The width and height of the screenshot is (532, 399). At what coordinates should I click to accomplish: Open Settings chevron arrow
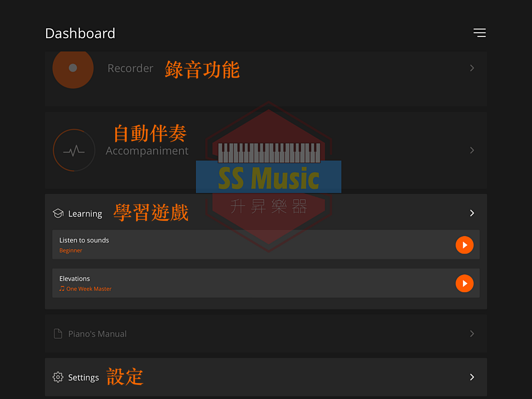click(x=472, y=377)
